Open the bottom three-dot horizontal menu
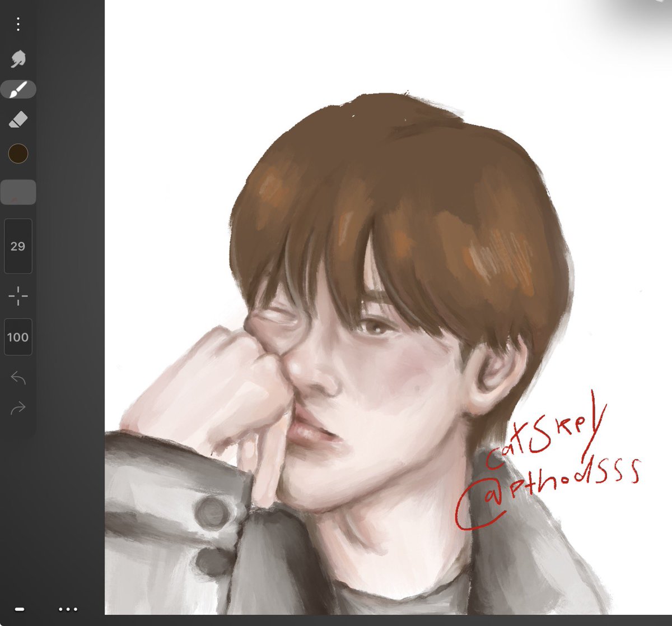 pos(68,609)
